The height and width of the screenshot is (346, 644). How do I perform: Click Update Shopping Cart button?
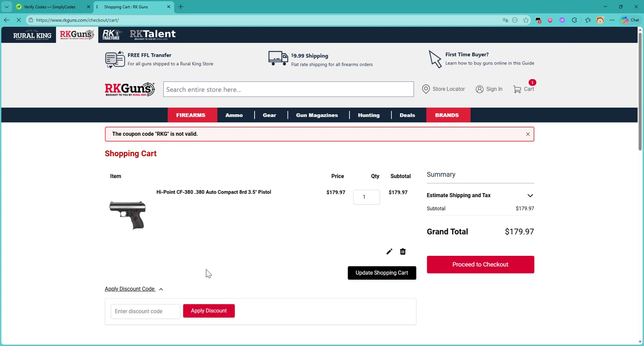(x=382, y=273)
